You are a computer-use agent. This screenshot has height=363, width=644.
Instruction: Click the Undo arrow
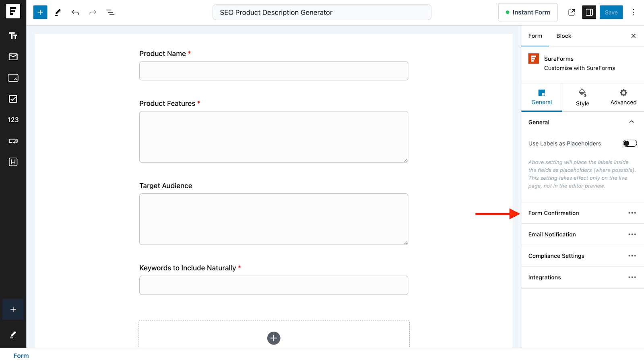[x=75, y=12]
